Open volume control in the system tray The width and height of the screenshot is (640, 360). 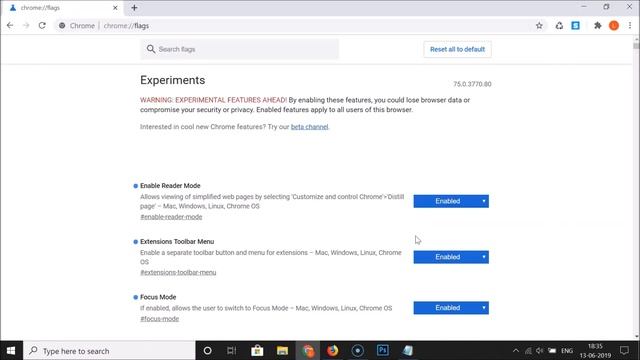[x=540, y=351]
